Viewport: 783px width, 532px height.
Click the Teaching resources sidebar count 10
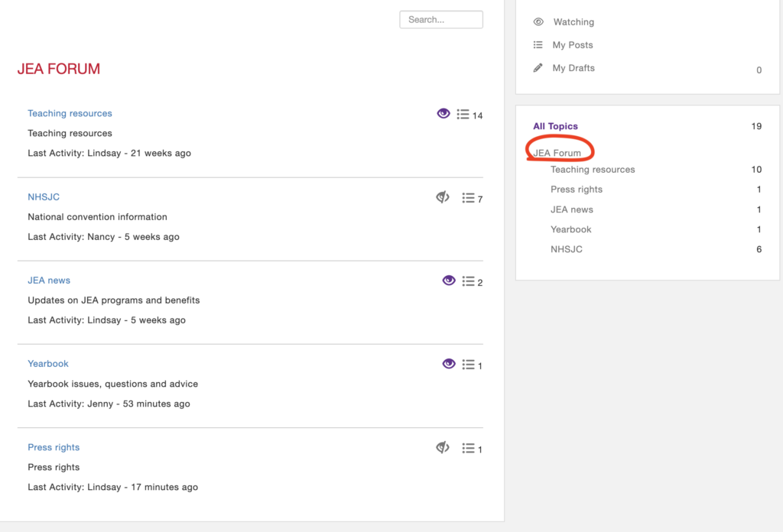click(756, 169)
